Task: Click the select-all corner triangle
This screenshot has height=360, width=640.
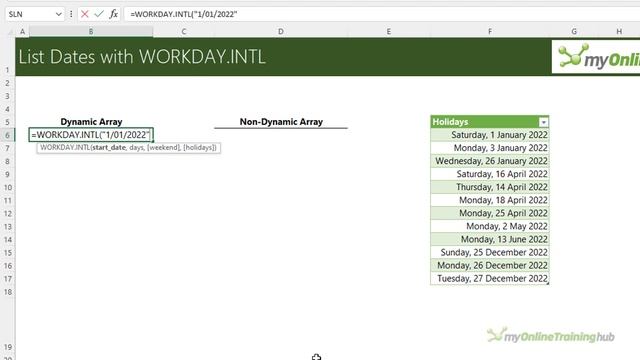Action: click(10, 32)
